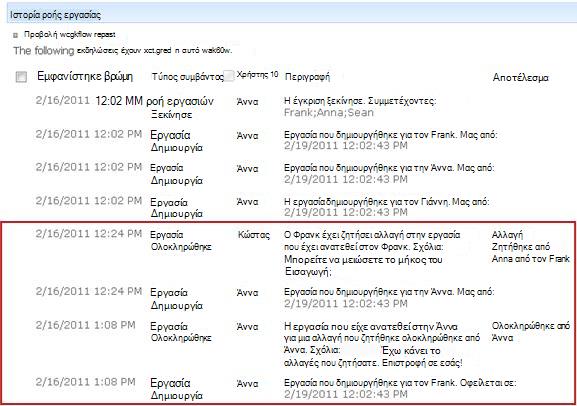
Task: Click result text Ολοκληρώθηκε από Άννα
Action: coord(530,332)
